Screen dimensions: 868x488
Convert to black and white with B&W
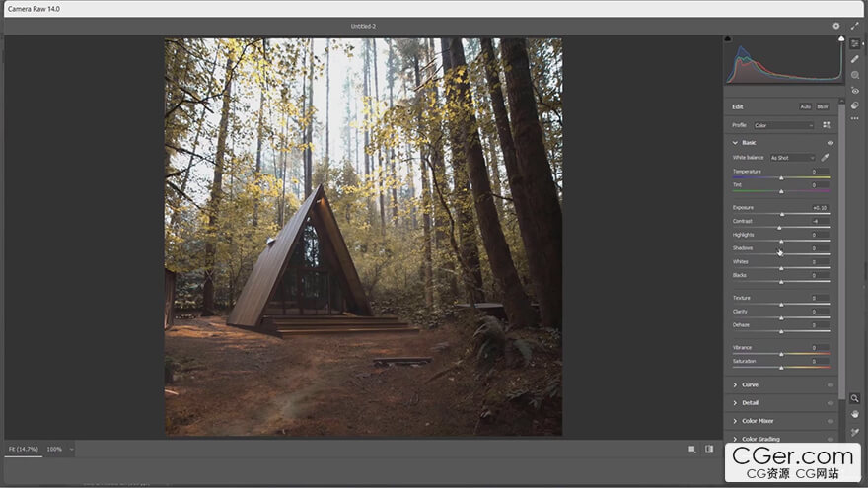tap(823, 106)
